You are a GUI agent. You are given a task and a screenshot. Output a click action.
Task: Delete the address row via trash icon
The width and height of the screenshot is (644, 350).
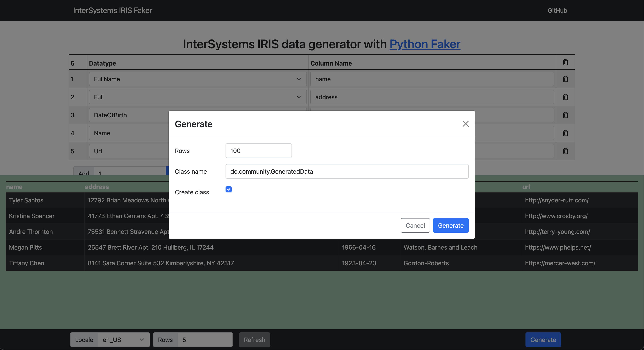pos(565,97)
